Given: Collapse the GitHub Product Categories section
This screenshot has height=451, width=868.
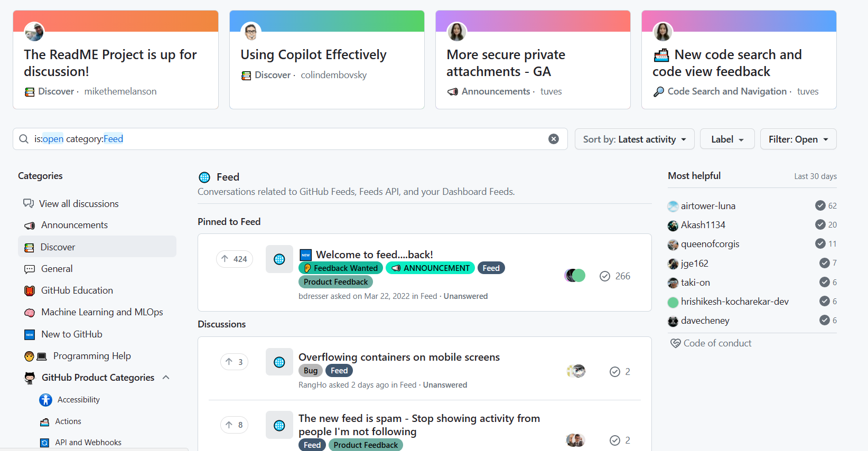Looking at the screenshot, I should click(x=166, y=378).
